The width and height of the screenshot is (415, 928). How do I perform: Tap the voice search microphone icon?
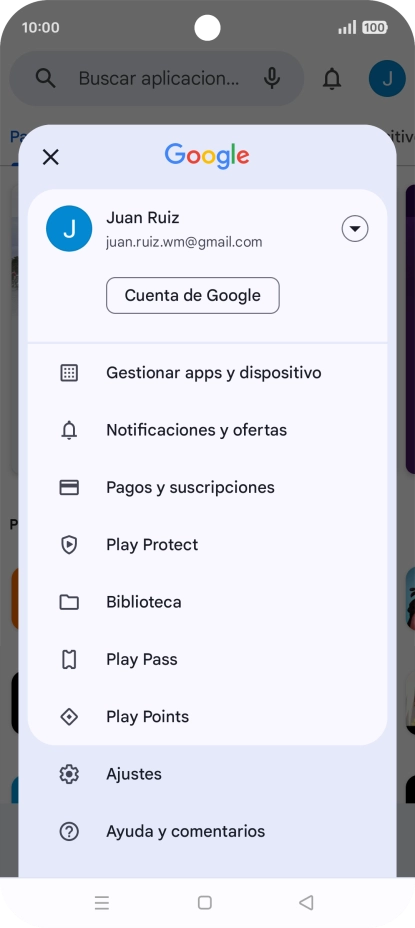point(272,78)
